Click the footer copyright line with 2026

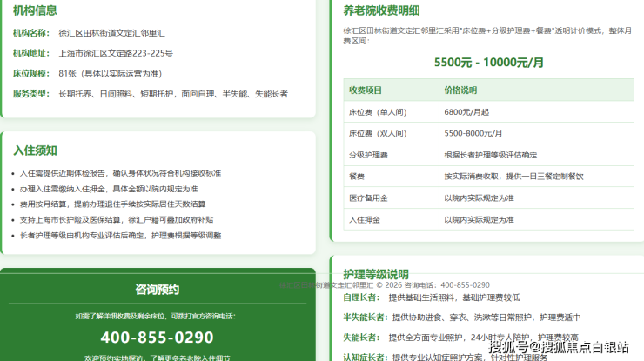click(x=385, y=285)
